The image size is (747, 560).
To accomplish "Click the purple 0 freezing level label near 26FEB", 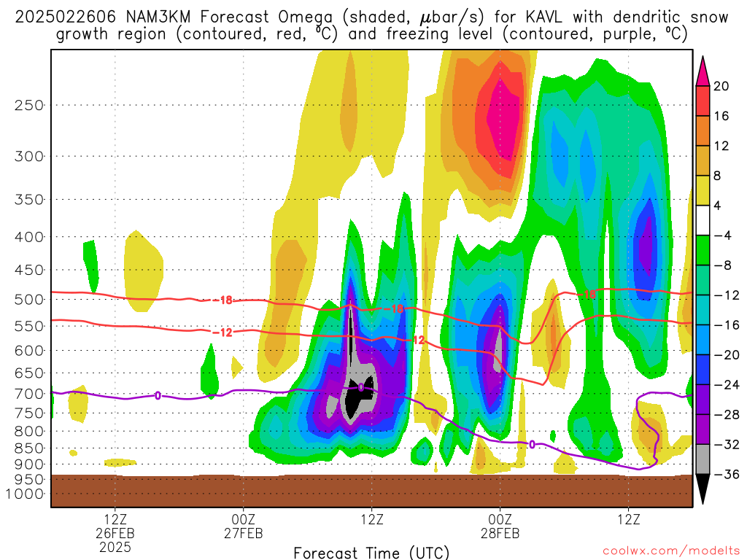I will (x=158, y=395).
